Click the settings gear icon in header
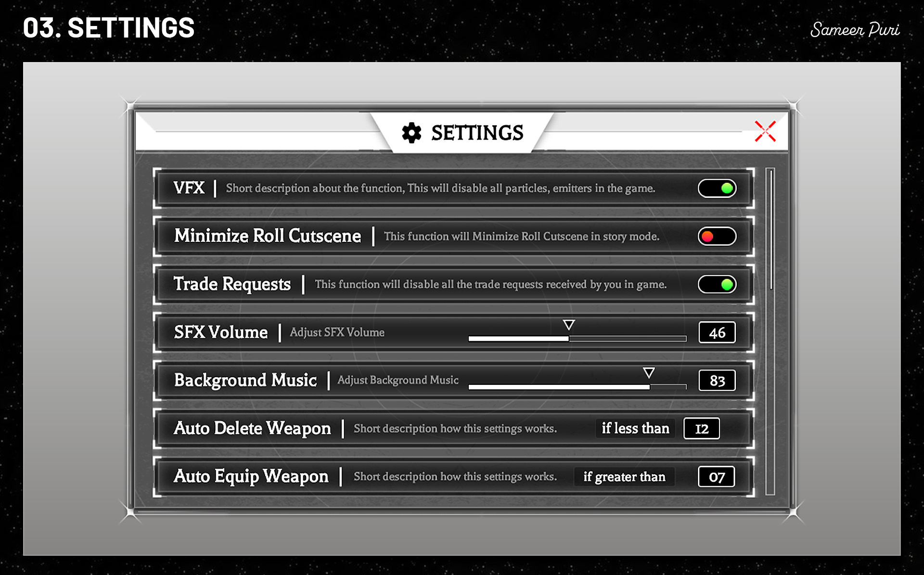Viewport: 924px width, 575px height. [x=411, y=133]
